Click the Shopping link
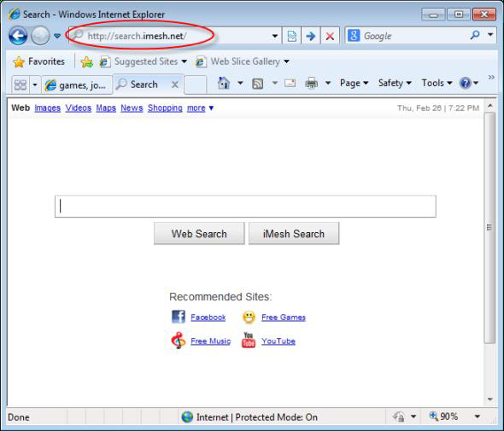Viewport: 504px width, 431px height. [165, 108]
